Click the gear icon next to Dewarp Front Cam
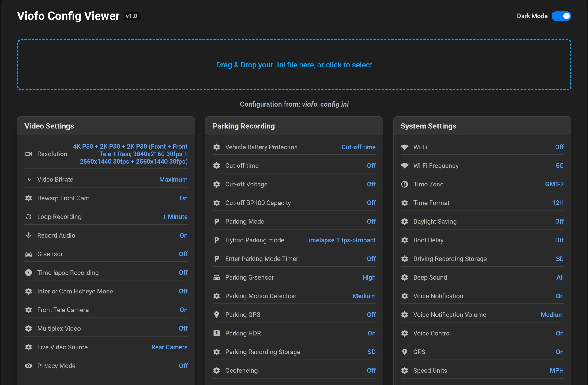588x385 pixels. (28, 198)
